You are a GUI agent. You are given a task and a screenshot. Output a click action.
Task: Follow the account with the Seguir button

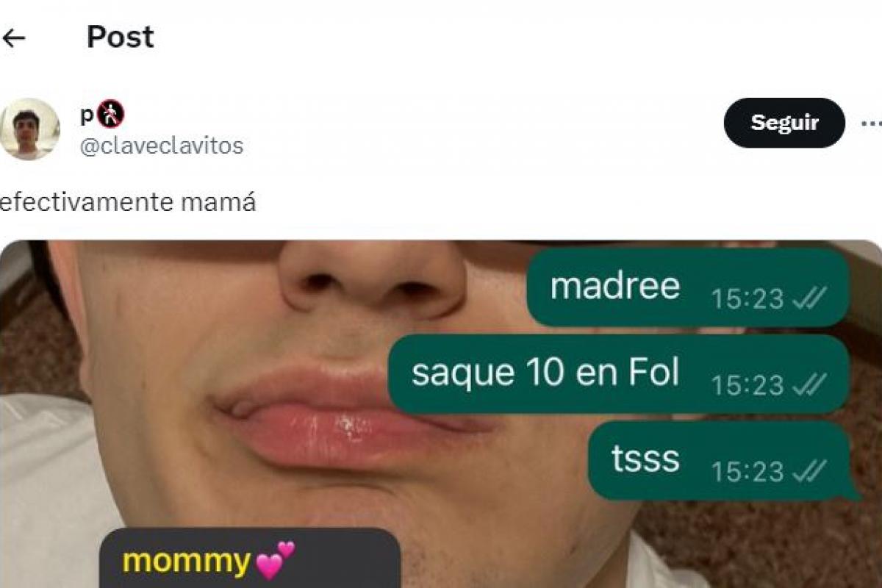[784, 123]
